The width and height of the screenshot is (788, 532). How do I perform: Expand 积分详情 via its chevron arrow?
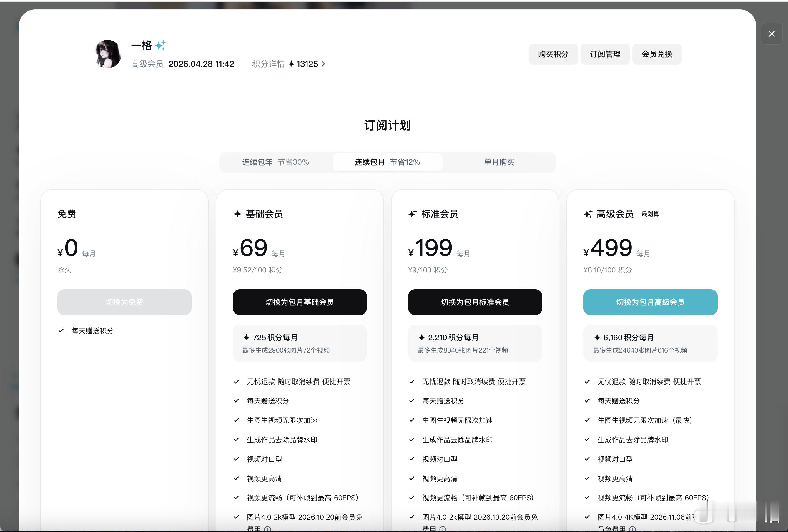point(323,64)
